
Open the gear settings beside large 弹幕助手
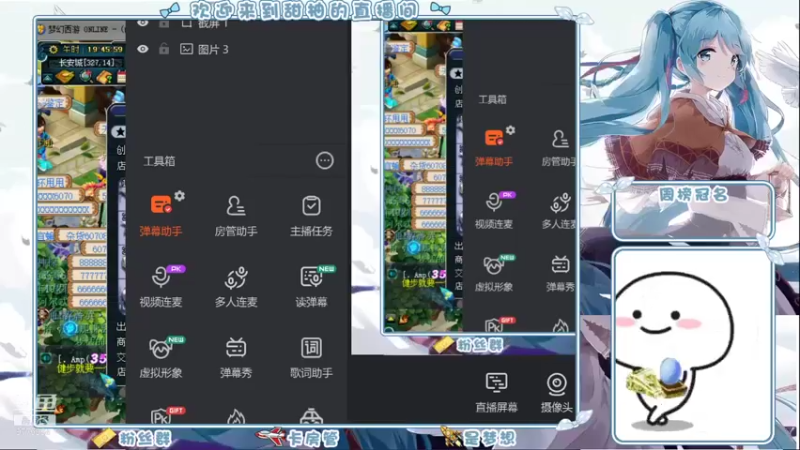[x=180, y=195]
